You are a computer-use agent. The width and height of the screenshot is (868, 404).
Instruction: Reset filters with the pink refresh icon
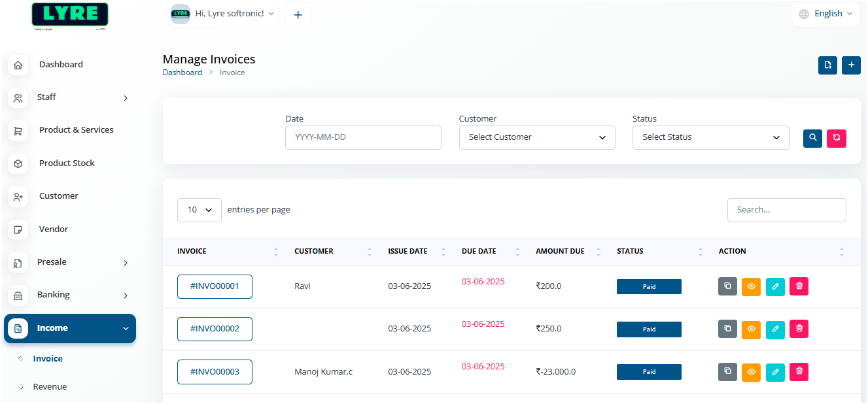coord(837,138)
